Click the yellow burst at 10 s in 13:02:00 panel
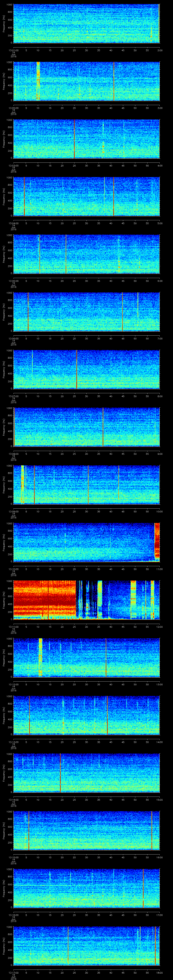This screenshot has width=173, height=980. [x=38, y=81]
